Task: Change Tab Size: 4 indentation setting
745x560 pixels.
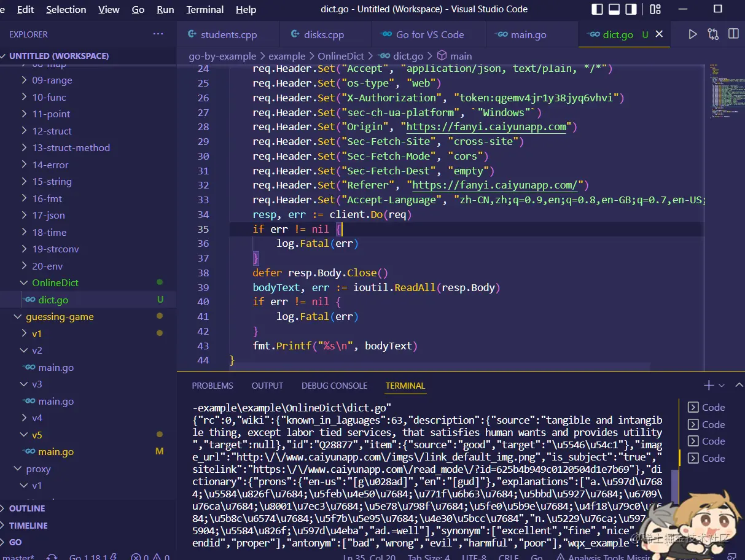Action: point(428,557)
